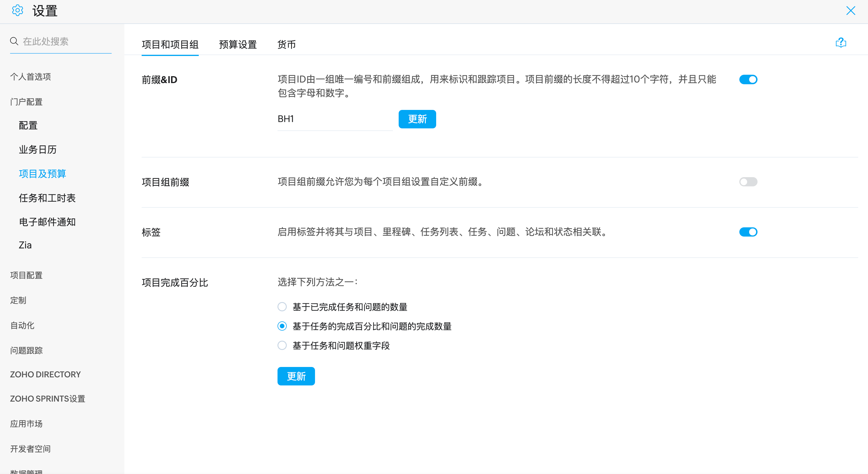Click the help guide icon
The height and width of the screenshot is (474, 868).
[x=841, y=43]
